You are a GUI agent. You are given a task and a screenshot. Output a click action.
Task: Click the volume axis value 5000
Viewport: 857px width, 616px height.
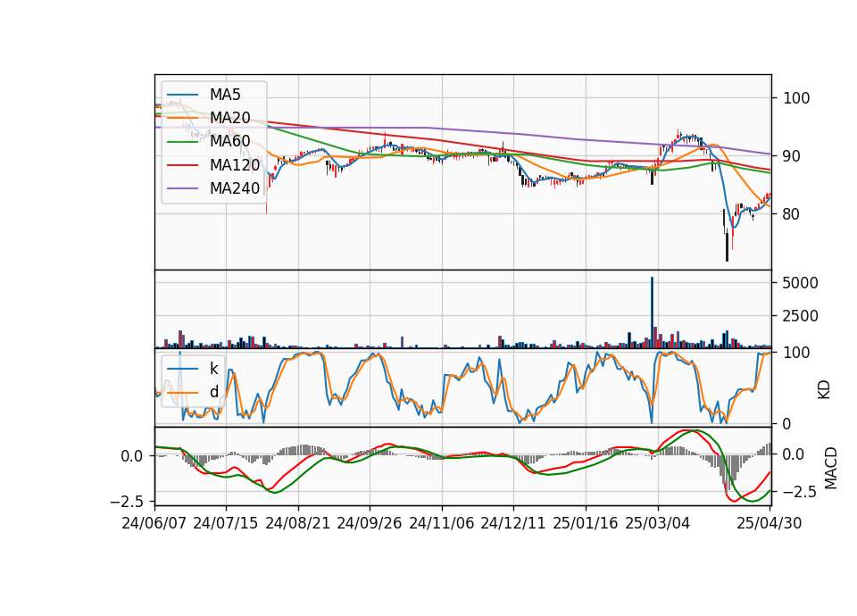(x=800, y=283)
